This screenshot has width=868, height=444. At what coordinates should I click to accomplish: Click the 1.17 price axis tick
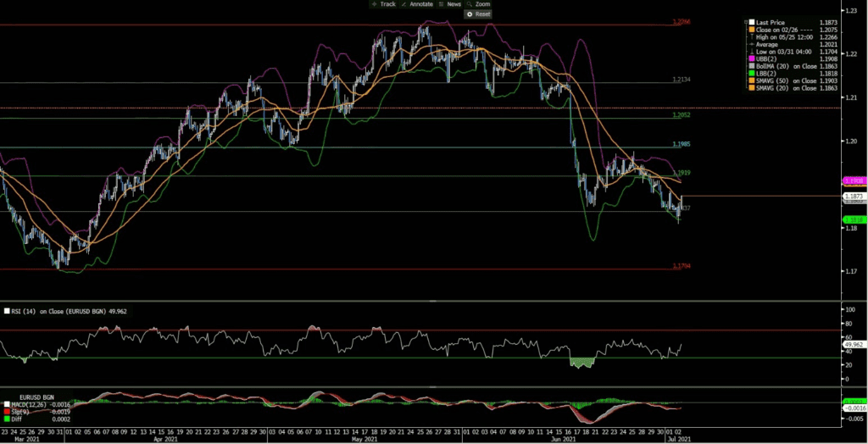point(849,271)
